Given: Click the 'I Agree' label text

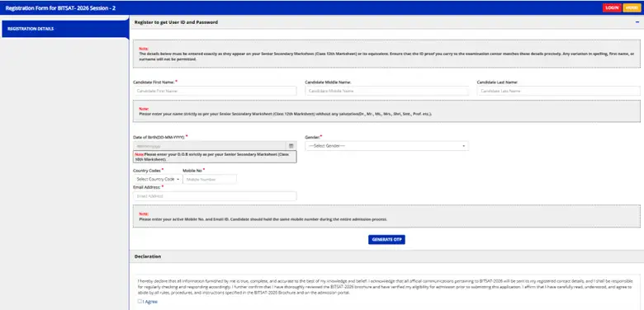Looking at the screenshot, I should (150, 302).
